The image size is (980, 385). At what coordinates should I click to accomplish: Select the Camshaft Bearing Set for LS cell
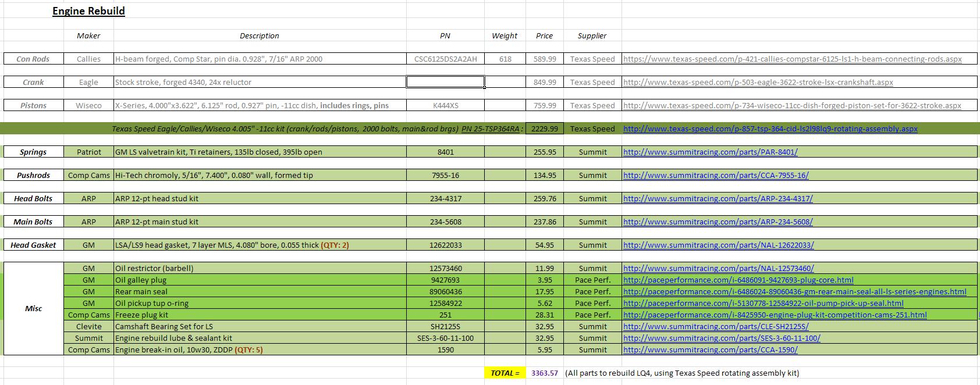pos(260,326)
